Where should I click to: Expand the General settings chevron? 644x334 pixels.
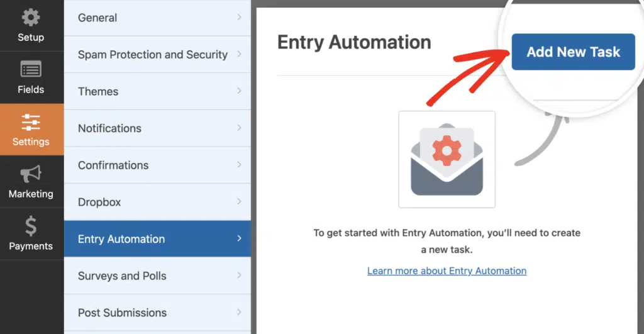tap(239, 17)
